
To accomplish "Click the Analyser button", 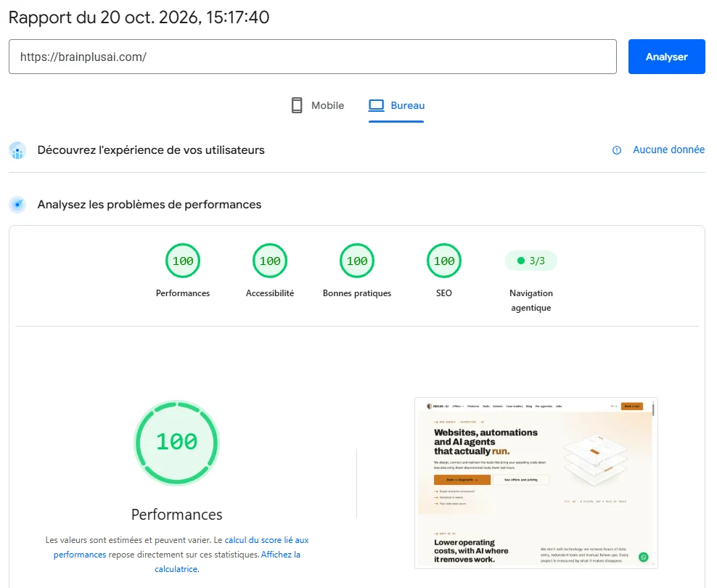I will click(666, 57).
